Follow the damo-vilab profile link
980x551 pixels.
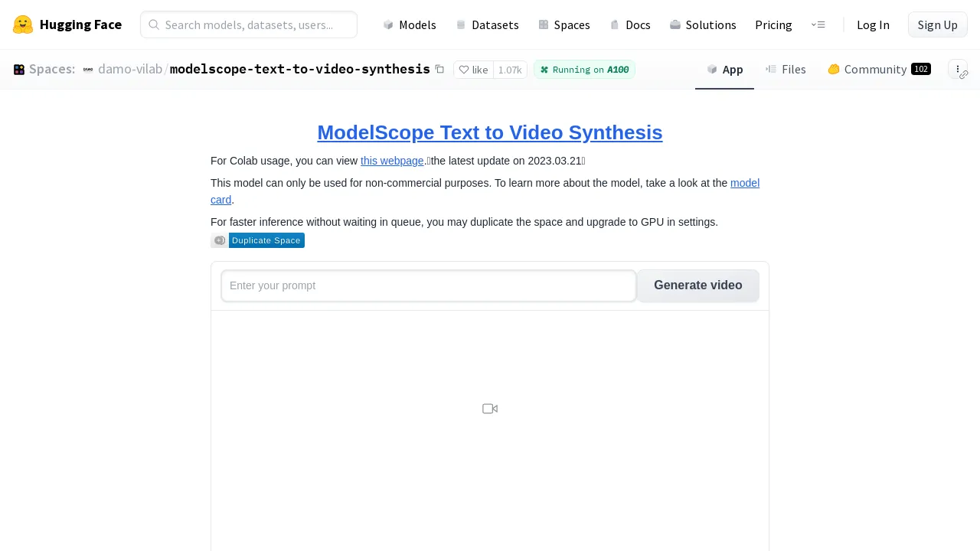(130, 69)
